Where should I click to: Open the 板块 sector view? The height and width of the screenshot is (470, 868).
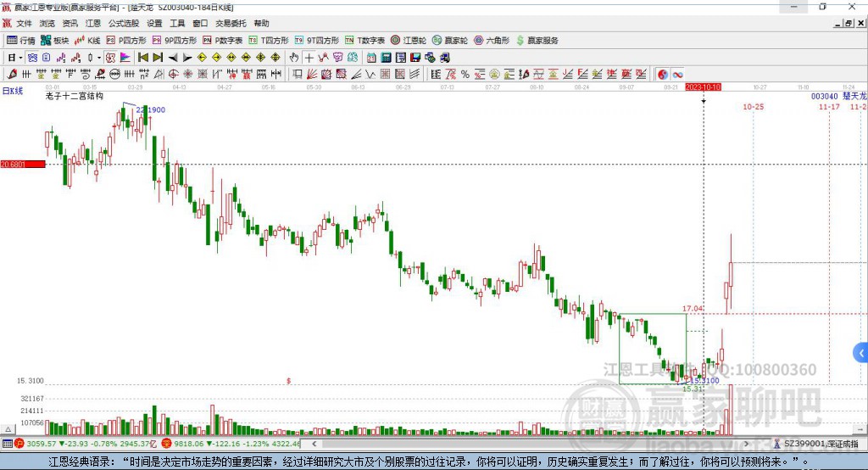pyautogui.click(x=54, y=41)
